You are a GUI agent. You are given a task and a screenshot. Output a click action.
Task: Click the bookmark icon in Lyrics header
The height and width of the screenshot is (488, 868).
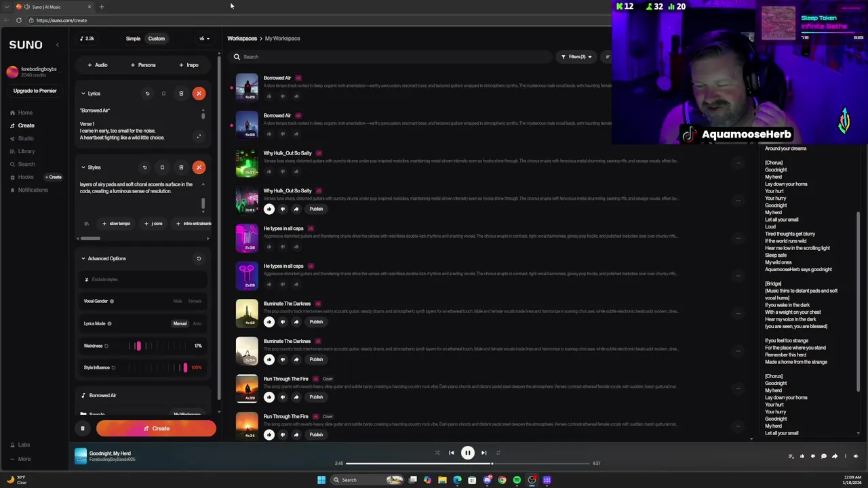(163, 94)
